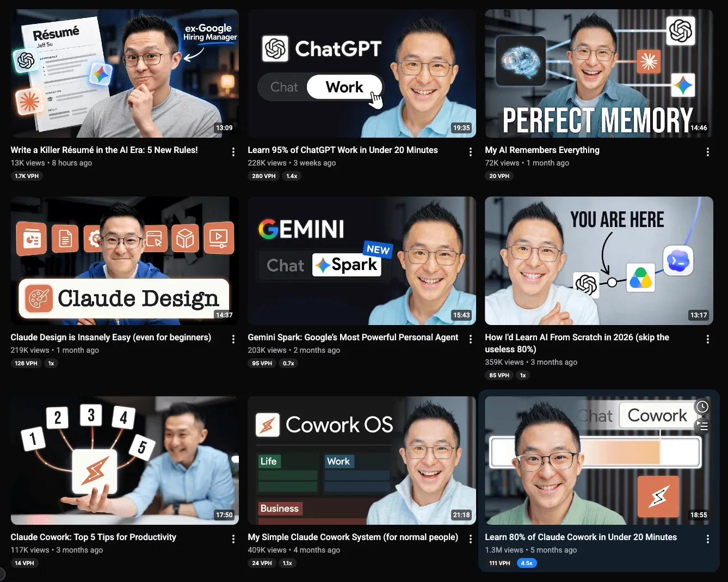
Task: Click the '1.7K VPH' badge
Action: tap(27, 176)
